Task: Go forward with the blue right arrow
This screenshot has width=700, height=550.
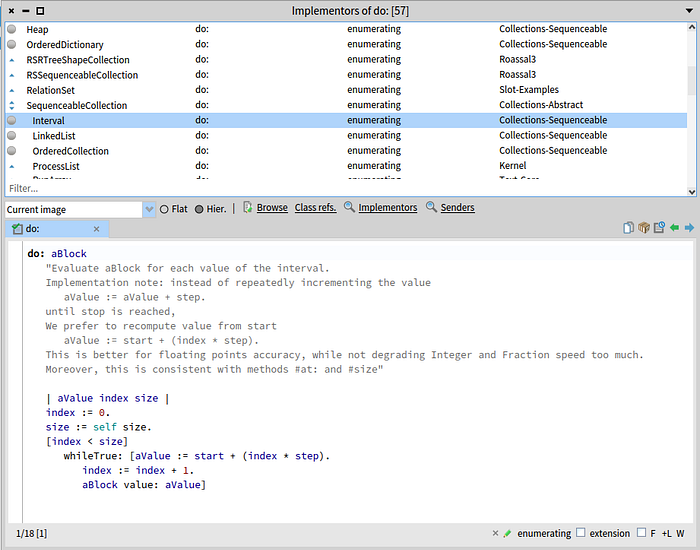Action: tap(689, 228)
